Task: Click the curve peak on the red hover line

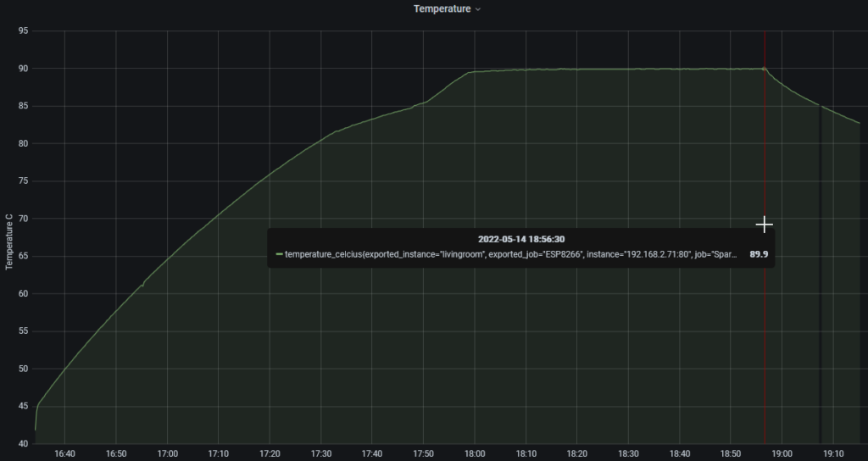Action: coord(765,69)
